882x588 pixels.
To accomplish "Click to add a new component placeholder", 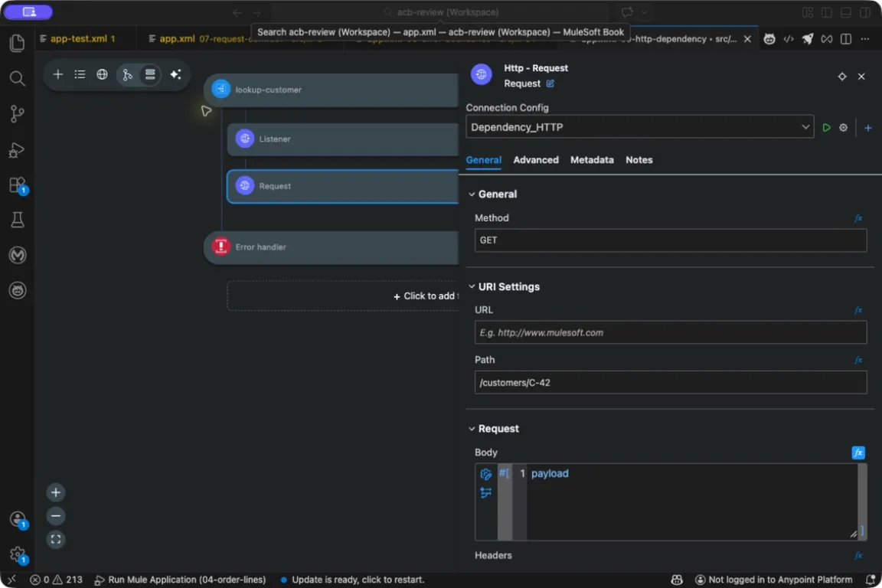I will pyautogui.click(x=343, y=296).
